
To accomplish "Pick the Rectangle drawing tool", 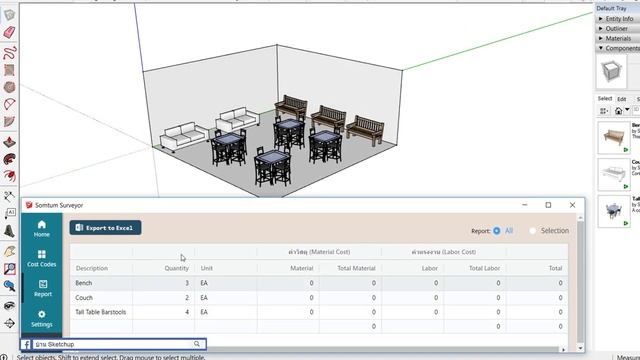I will click(9, 70).
